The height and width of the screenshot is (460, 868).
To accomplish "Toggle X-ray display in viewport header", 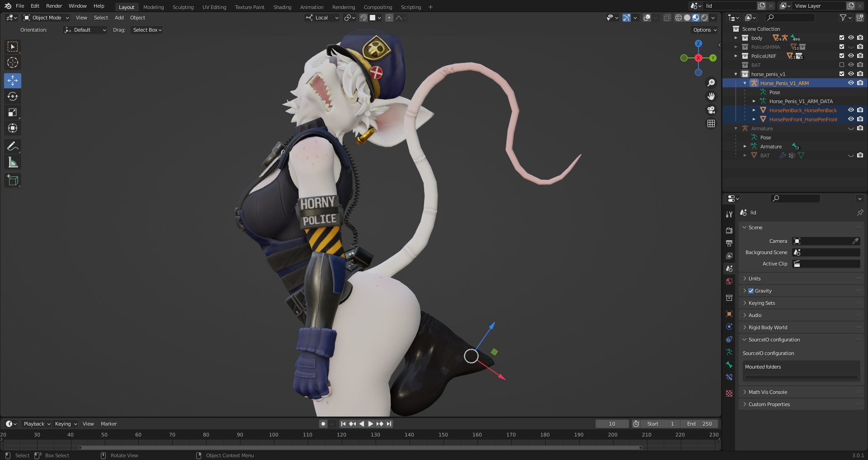I will (667, 18).
